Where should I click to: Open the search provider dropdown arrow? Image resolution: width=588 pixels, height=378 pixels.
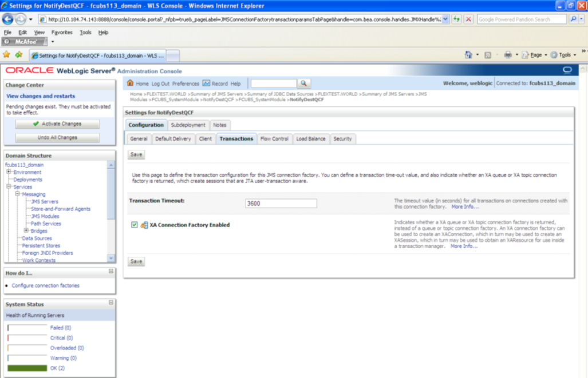click(x=581, y=19)
